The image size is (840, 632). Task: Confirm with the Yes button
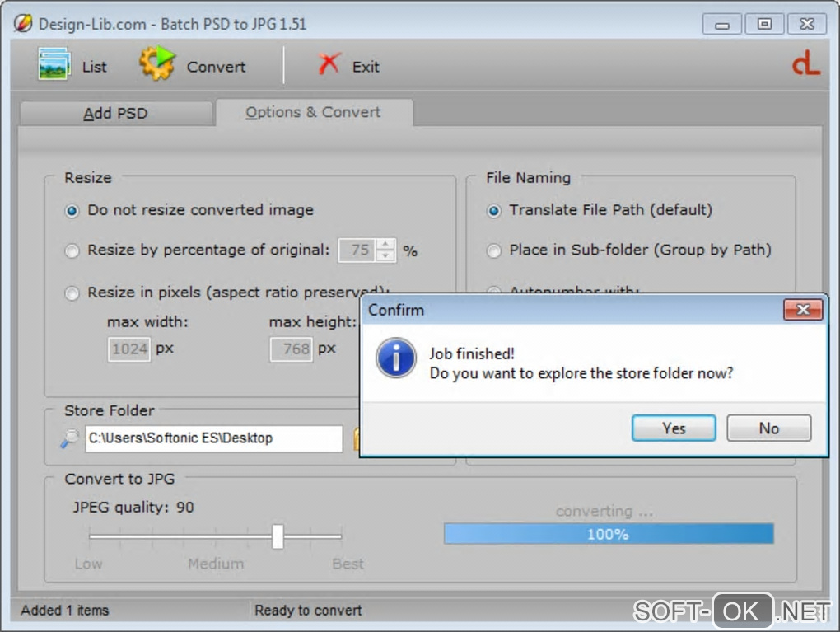[x=674, y=428]
